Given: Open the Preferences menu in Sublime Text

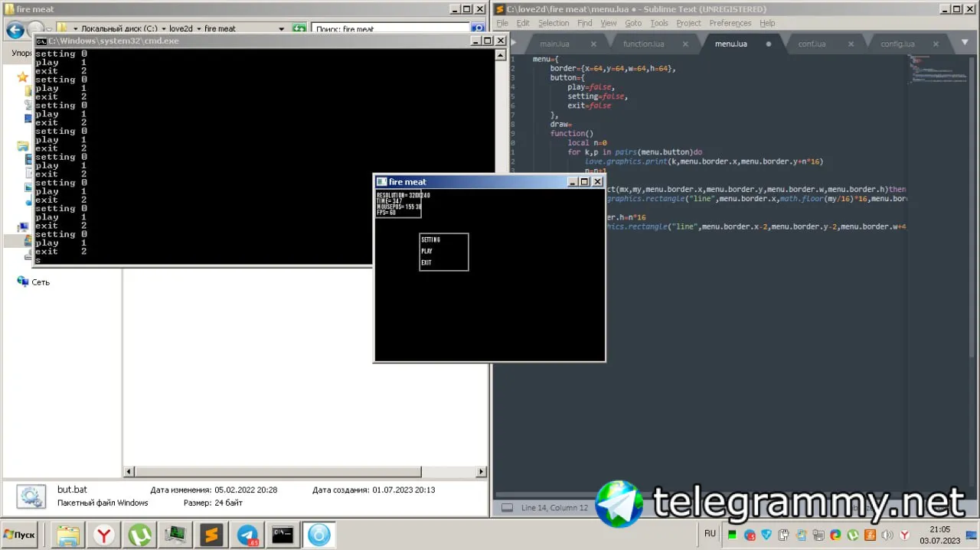Looking at the screenshot, I should (x=730, y=23).
